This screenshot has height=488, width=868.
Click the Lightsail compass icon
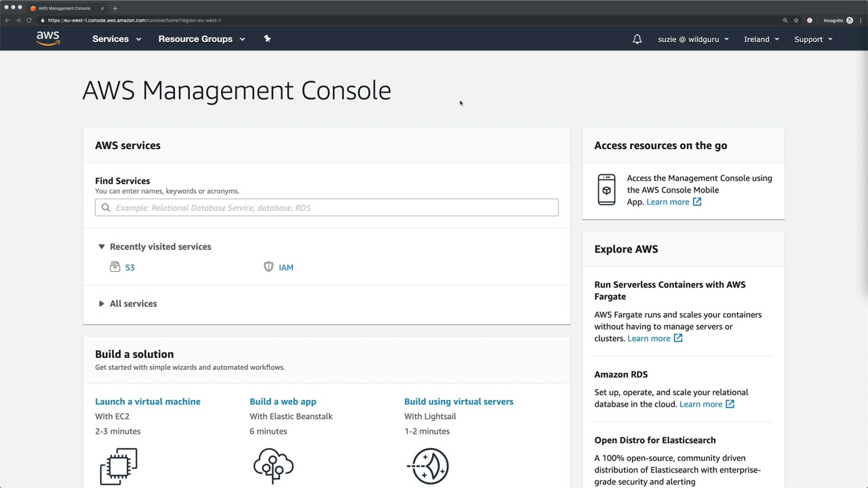(429, 466)
